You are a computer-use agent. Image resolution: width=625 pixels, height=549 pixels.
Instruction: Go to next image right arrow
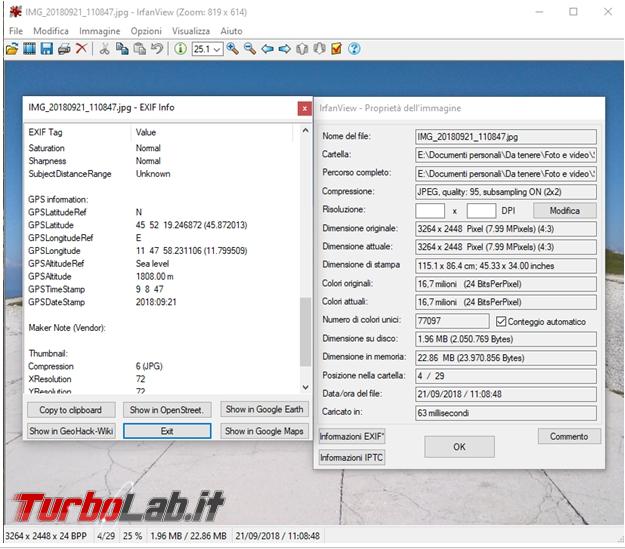pos(285,49)
